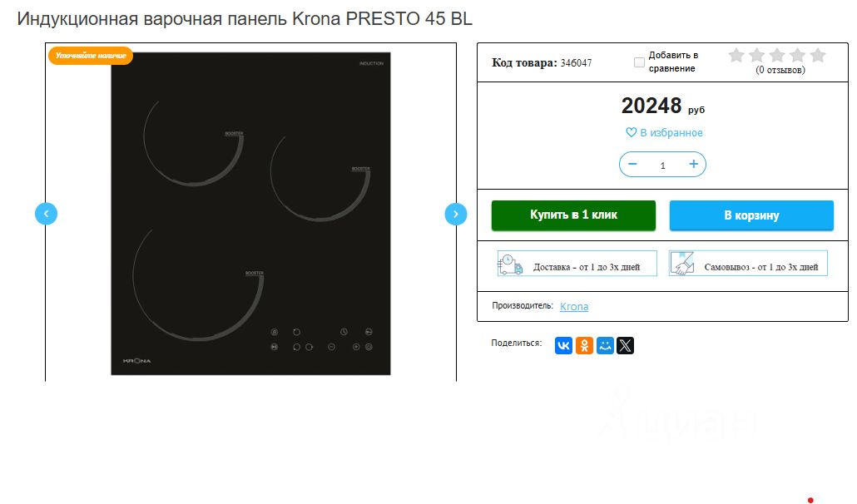Decrease the quantity with the minus button

click(633, 165)
